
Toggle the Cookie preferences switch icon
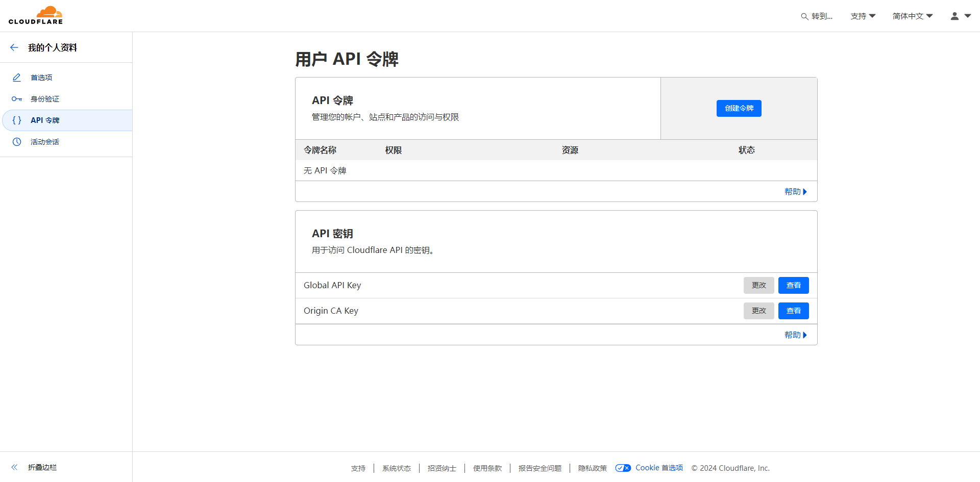click(x=623, y=468)
